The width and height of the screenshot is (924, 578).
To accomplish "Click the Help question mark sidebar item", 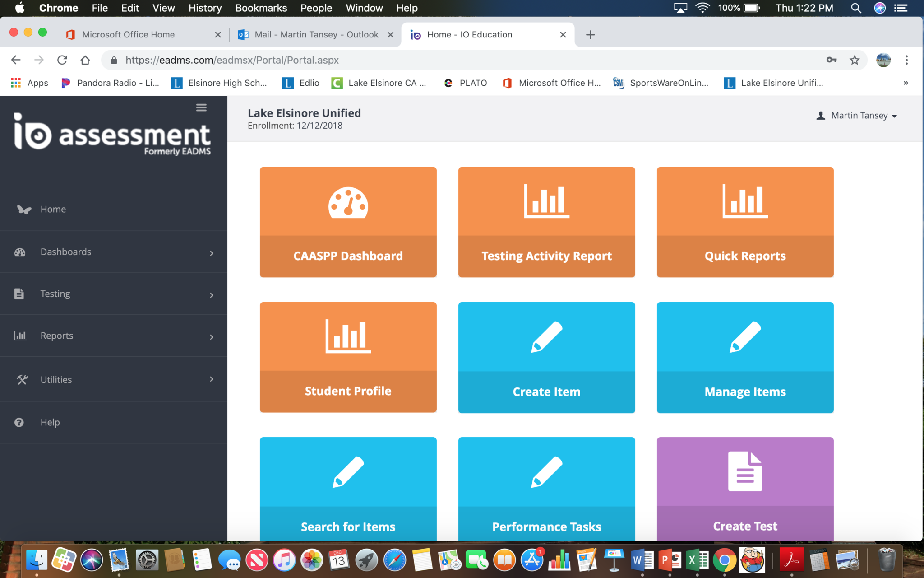I will click(x=50, y=422).
